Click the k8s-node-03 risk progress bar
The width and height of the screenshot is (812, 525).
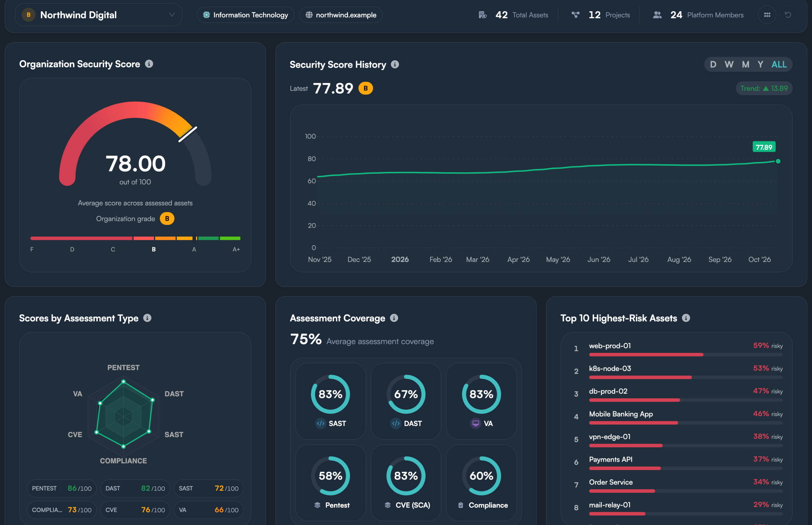click(x=685, y=377)
